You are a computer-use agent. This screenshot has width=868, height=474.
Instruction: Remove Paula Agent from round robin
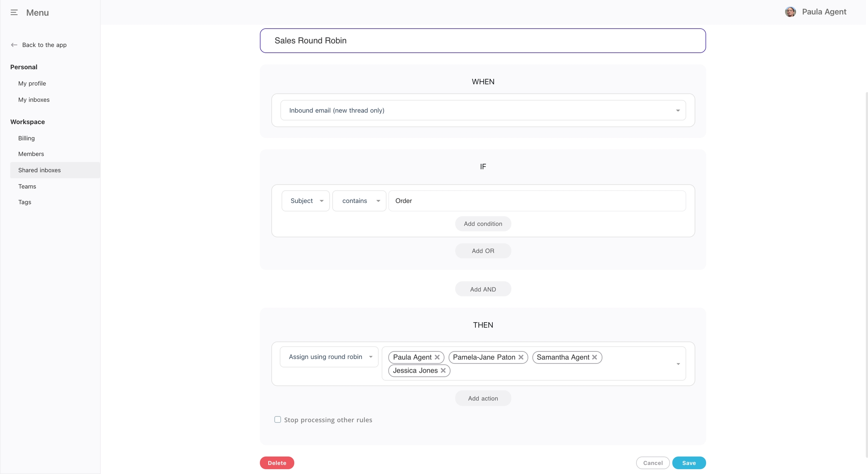click(x=437, y=357)
